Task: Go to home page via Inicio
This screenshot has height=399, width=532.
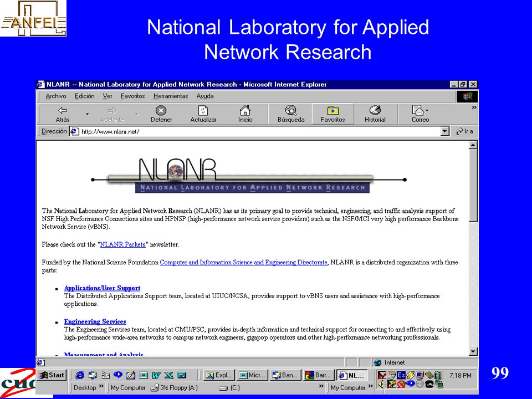Action: coord(245,114)
